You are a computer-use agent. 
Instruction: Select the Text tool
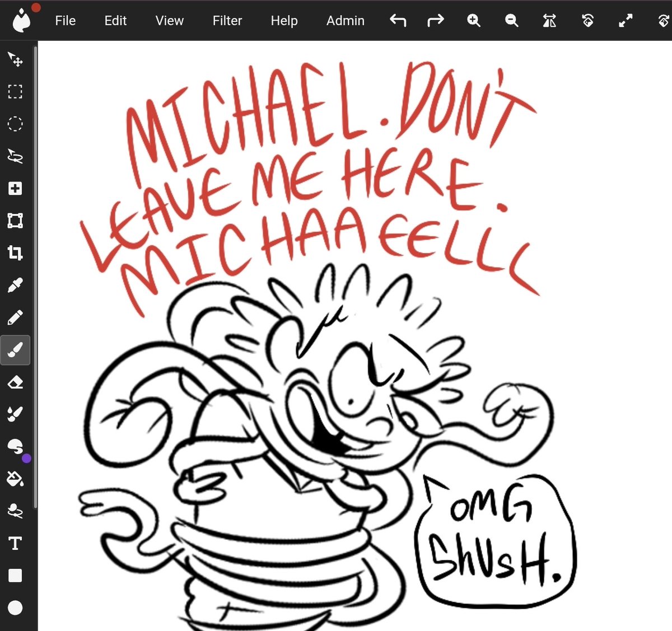point(15,543)
